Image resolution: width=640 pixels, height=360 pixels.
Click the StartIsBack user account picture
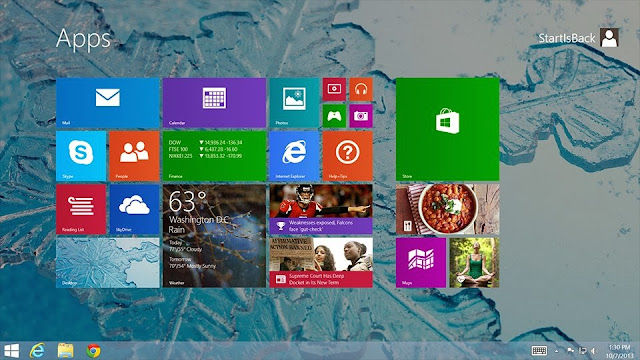coord(609,38)
